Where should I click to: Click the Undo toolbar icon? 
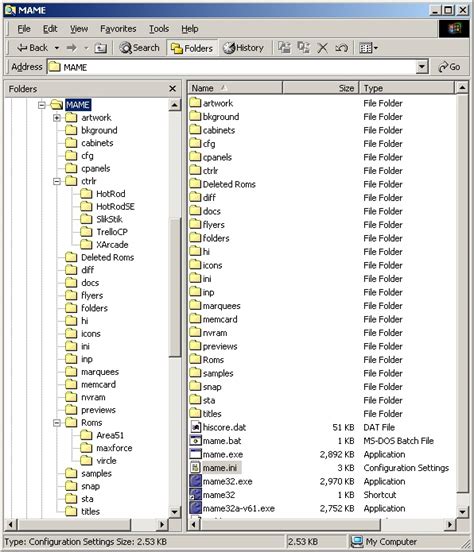pyautogui.click(x=341, y=48)
